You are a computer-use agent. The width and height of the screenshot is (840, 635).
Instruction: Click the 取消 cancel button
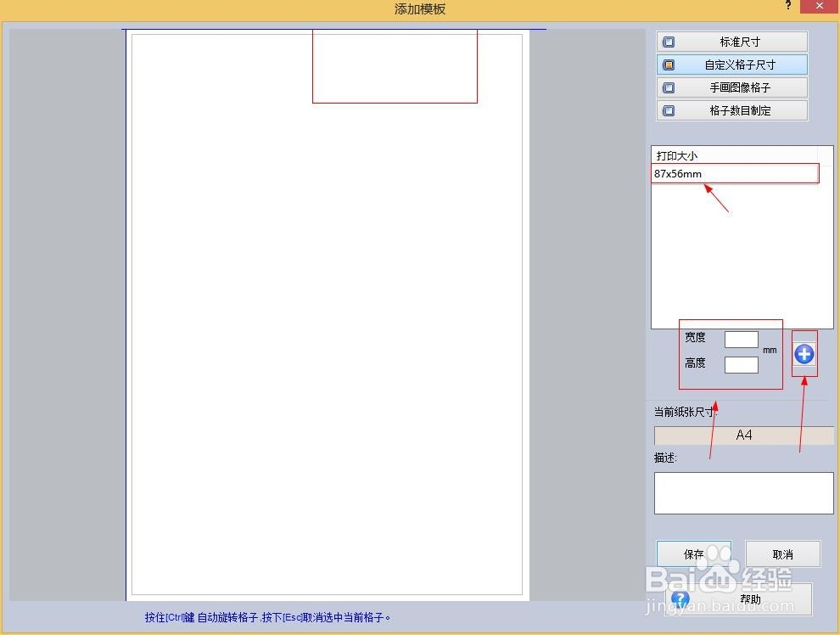point(782,554)
